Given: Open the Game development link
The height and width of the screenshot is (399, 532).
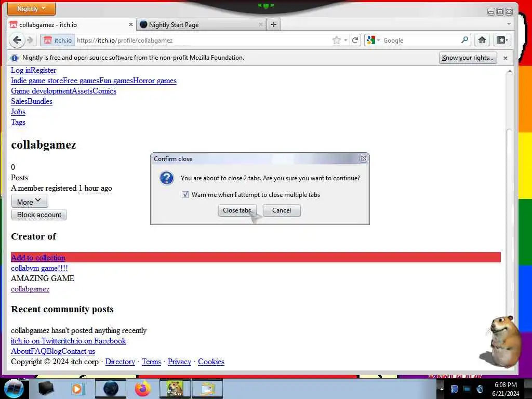Looking at the screenshot, I should click(42, 91).
